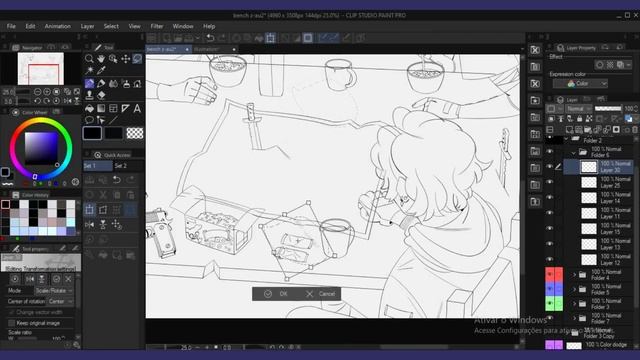The image size is (640, 360).
Task: Open the File menu
Action: 11,26
